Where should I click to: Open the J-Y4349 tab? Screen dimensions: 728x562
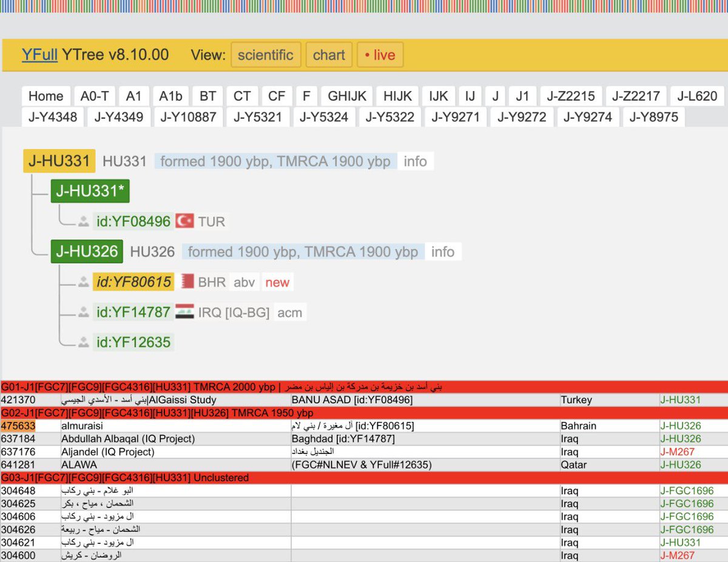[119, 117]
